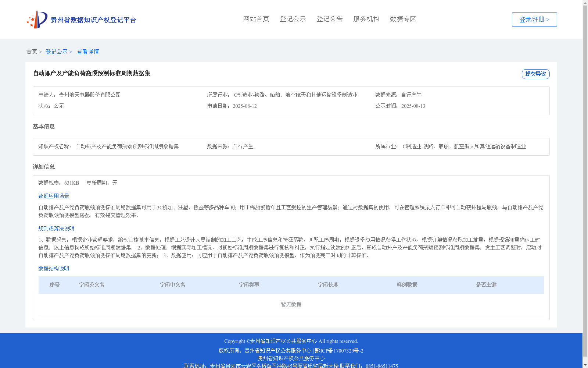Select applicant 贵州航天电器股份有限公司 text
Image resolution: width=588 pixels, height=368 pixels.
[x=90, y=95]
